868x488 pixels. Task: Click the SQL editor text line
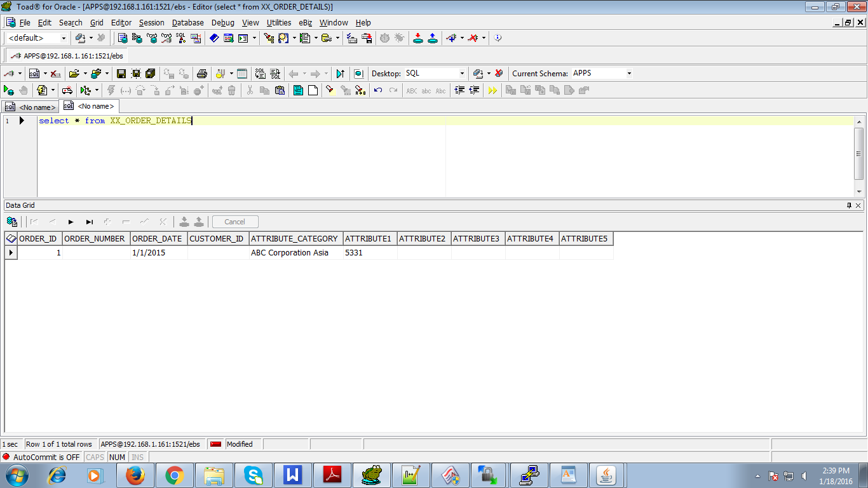[445, 121]
